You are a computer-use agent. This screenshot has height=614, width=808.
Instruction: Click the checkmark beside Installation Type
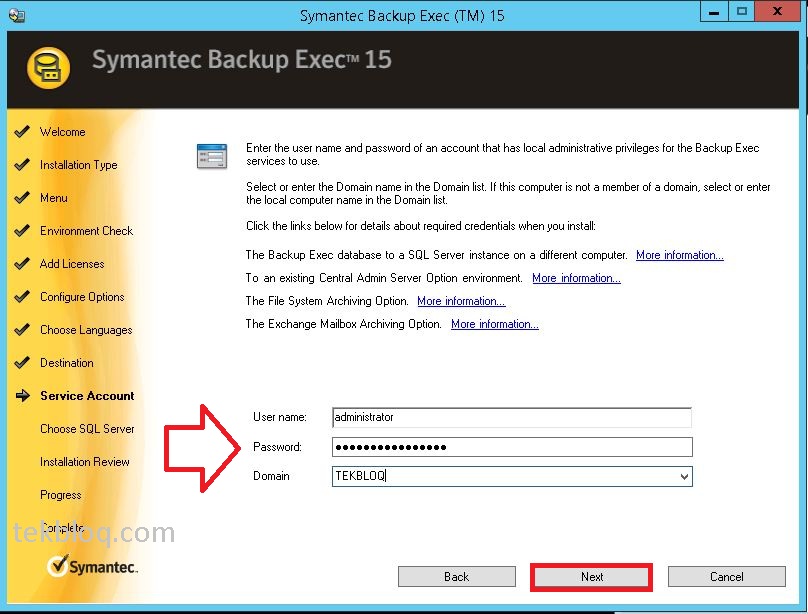coord(22,165)
